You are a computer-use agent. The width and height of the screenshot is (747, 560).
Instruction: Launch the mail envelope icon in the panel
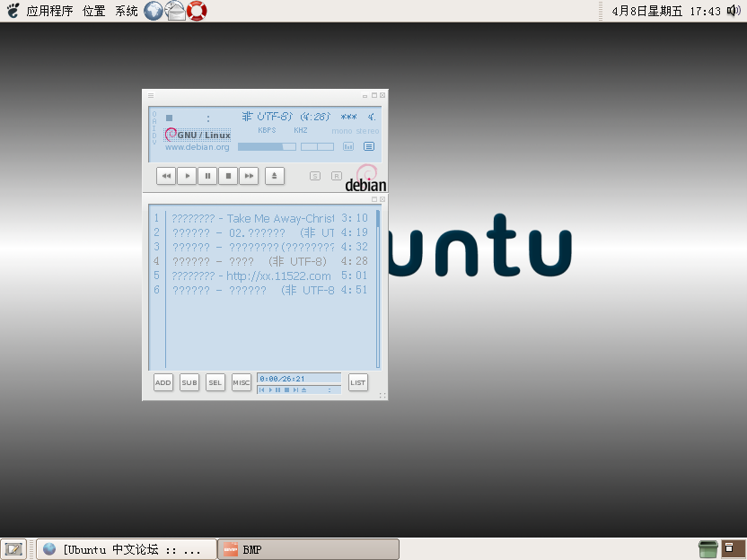[175, 11]
